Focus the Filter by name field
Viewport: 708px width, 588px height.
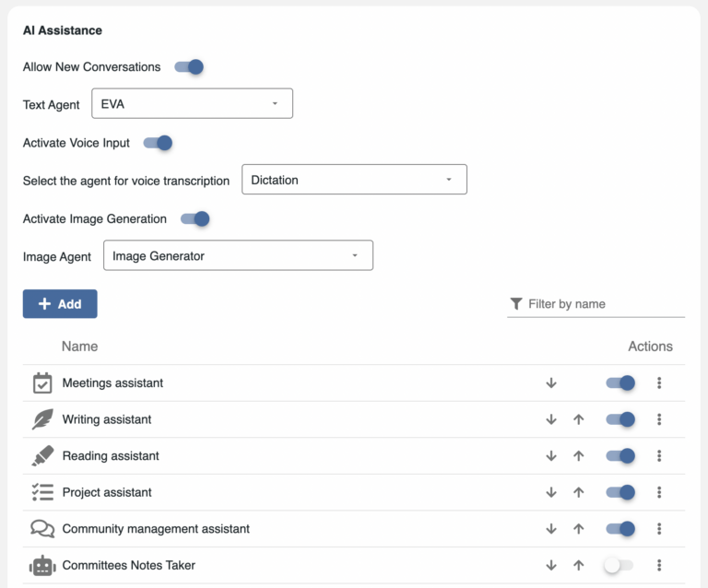(604, 304)
